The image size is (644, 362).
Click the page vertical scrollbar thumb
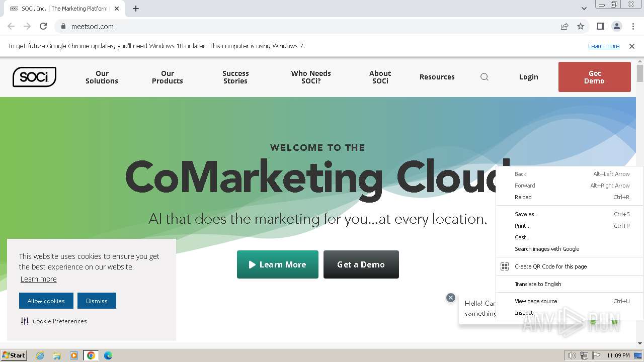point(640,73)
